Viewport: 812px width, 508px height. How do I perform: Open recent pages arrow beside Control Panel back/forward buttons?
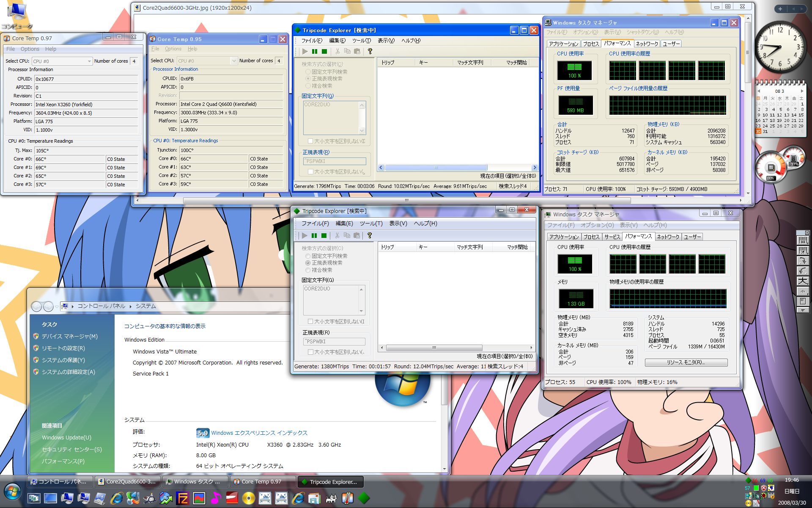click(x=57, y=306)
